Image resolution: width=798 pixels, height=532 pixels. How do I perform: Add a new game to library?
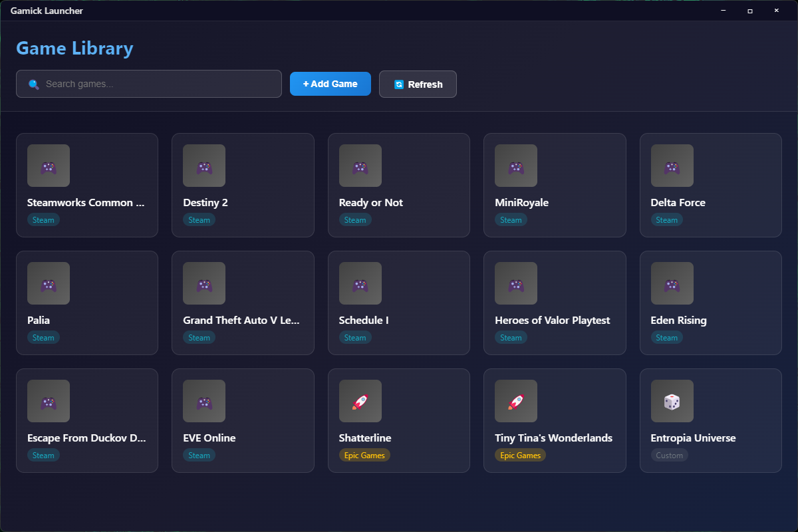pyautogui.click(x=331, y=84)
